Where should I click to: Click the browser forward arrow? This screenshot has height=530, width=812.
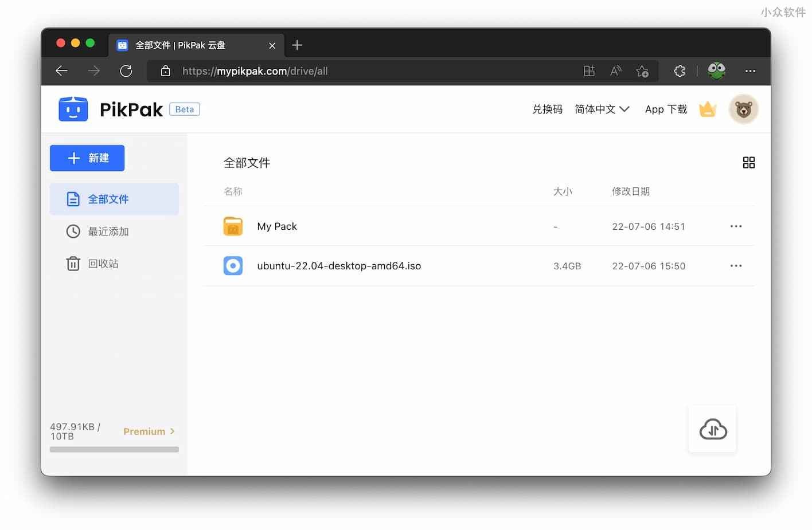tap(93, 71)
